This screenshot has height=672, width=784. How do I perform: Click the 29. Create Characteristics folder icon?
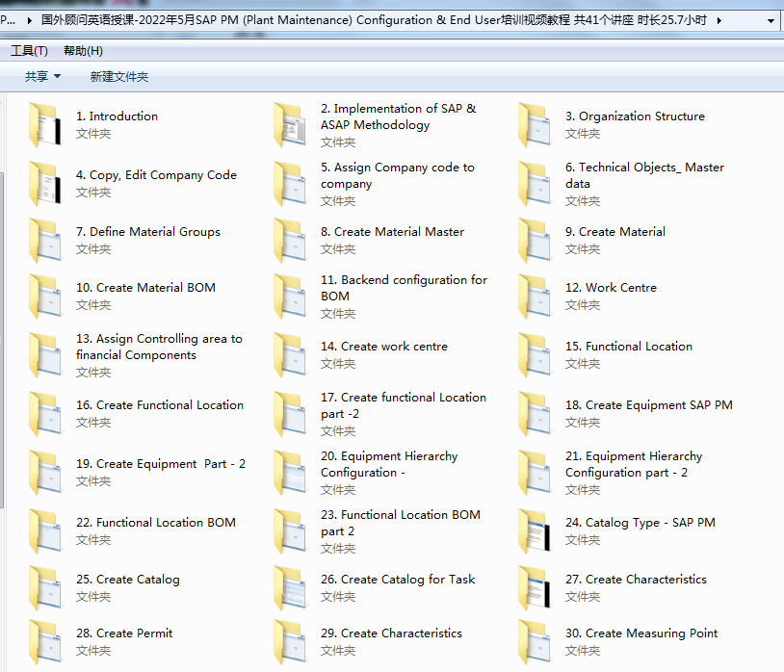point(290,642)
